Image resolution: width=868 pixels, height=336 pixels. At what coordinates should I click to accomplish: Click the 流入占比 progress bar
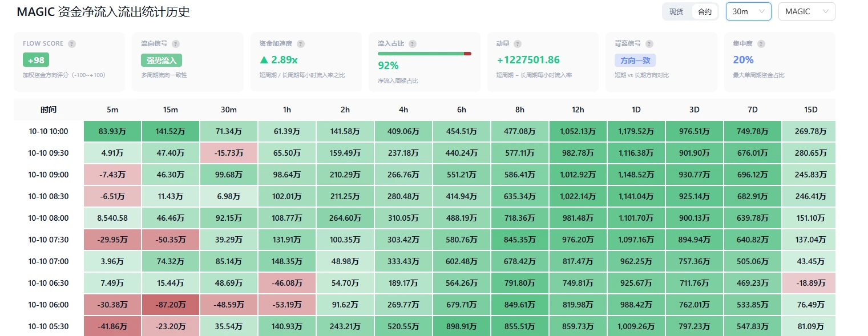[x=425, y=54]
